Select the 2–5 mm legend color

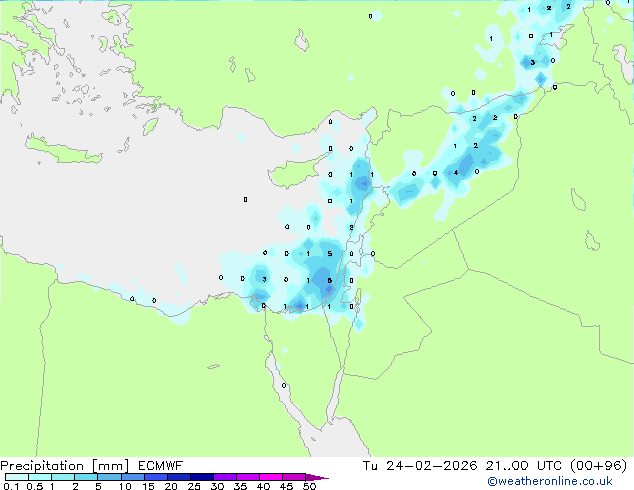pyautogui.click(x=86, y=477)
